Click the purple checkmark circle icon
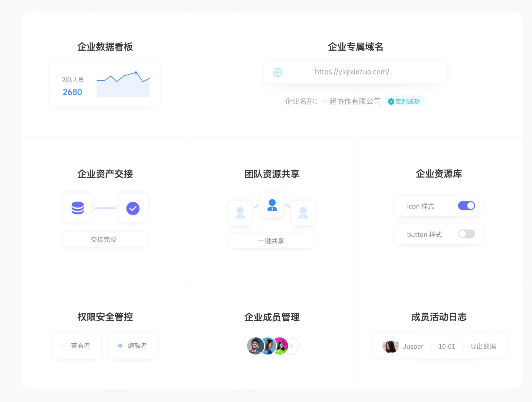The image size is (532, 402). 133,208
